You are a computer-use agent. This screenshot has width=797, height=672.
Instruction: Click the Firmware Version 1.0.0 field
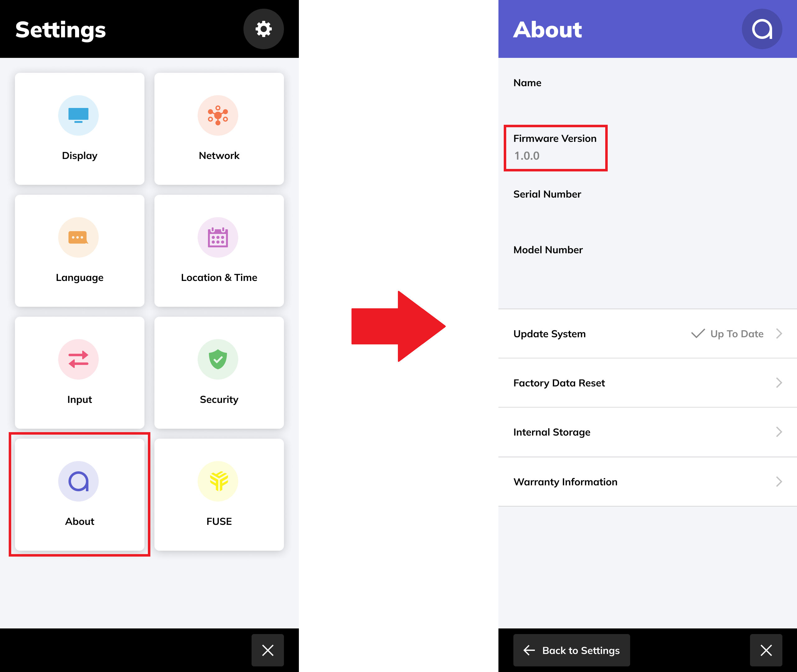555,147
